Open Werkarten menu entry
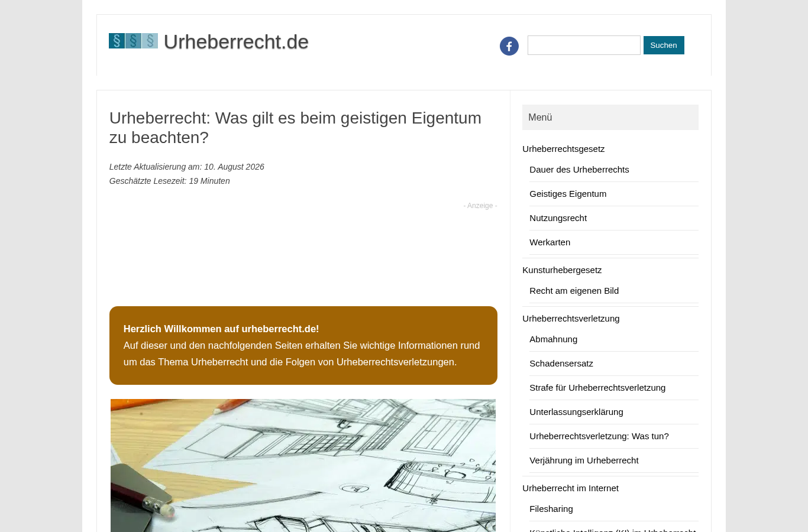This screenshot has height=532, width=808. [x=550, y=242]
